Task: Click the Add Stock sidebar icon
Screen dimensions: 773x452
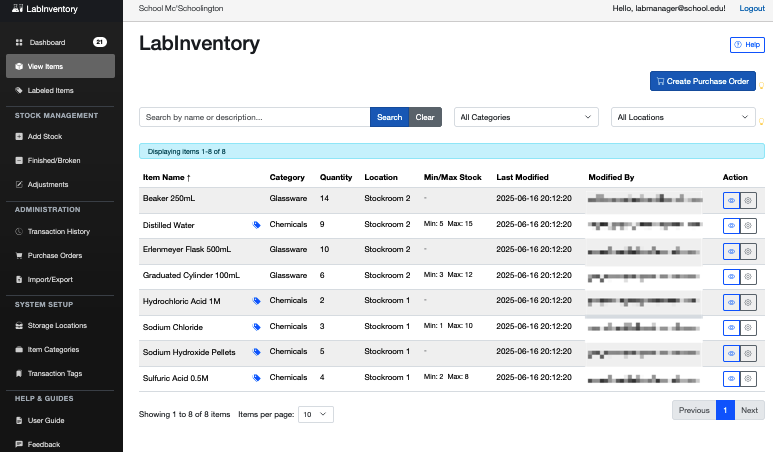Action: [20, 136]
